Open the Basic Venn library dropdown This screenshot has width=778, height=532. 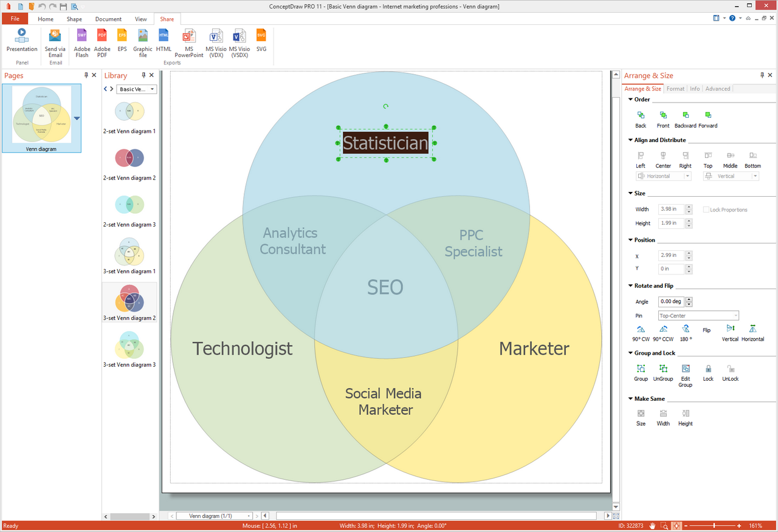136,89
